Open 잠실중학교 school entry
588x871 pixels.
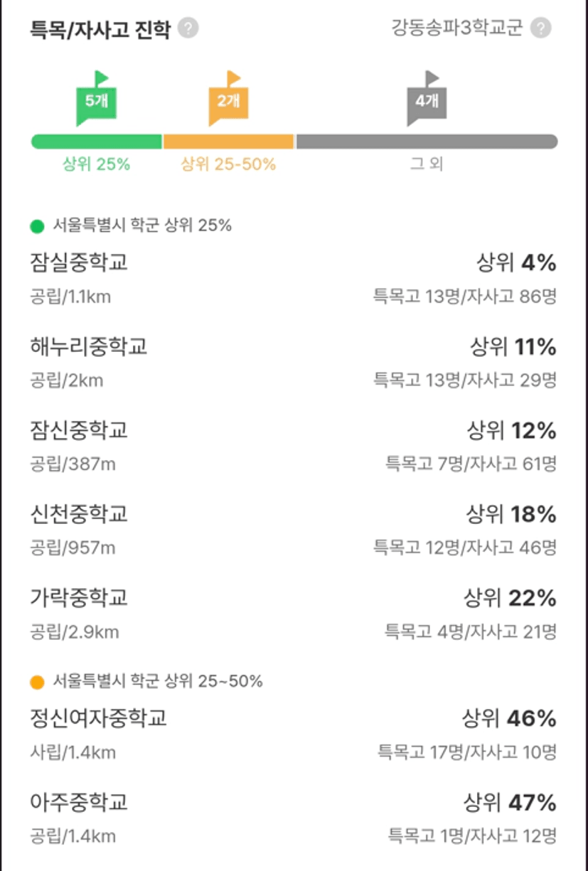[x=294, y=277]
